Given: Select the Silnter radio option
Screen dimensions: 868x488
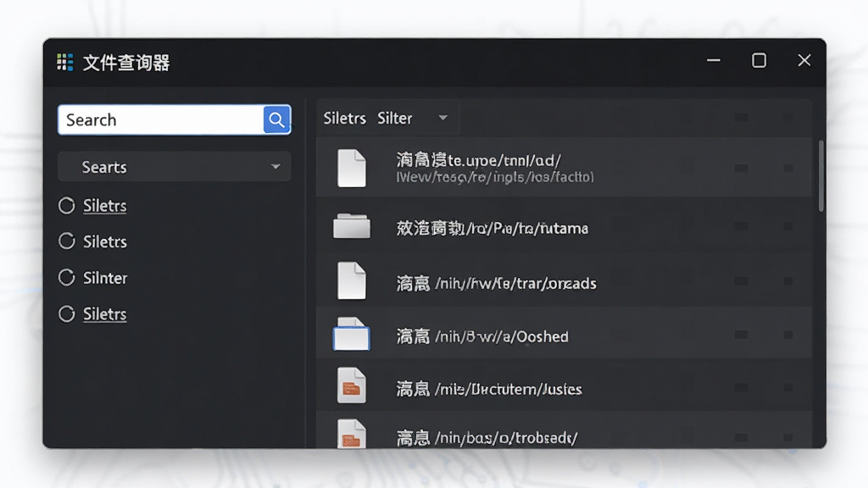Looking at the screenshot, I should pyautogui.click(x=66, y=278).
